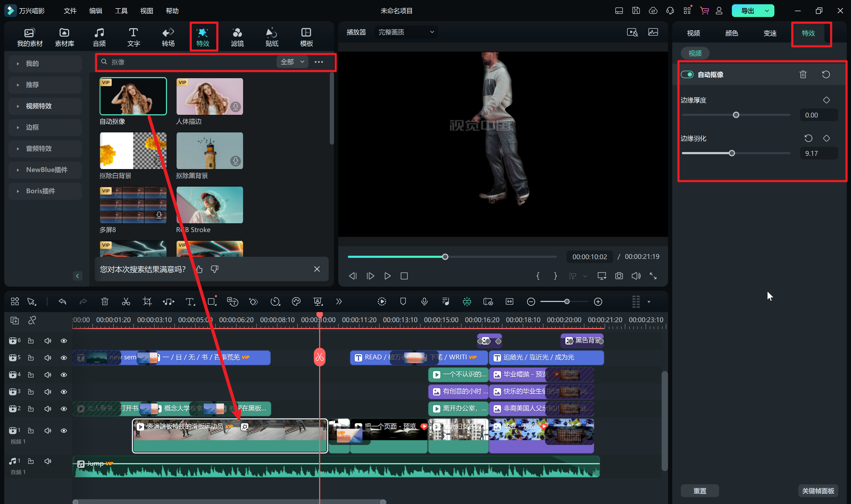Mute the audio track 1 speaker
The image size is (851, 504).
click(x=48, y=461)
